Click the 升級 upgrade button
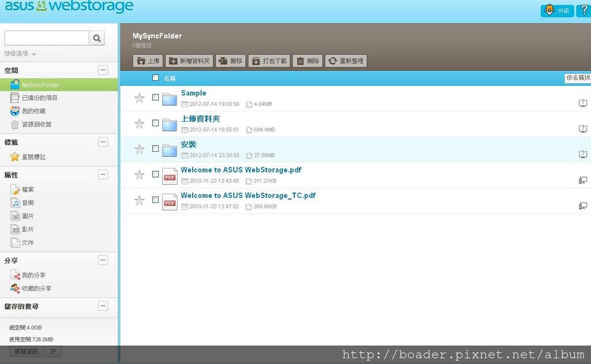The height and width of the screenshot is (364, 591). coord(557,10)
